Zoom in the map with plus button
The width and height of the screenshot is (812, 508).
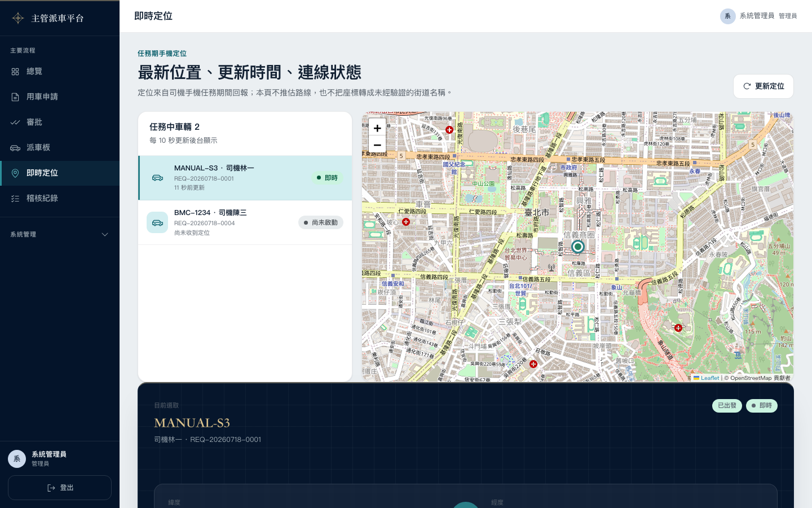377,128
